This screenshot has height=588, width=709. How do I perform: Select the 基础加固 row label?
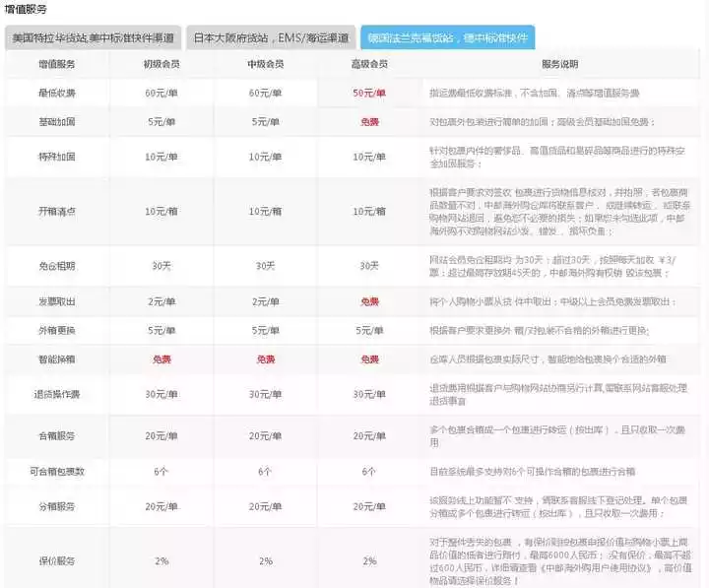[x=56, y=122]
